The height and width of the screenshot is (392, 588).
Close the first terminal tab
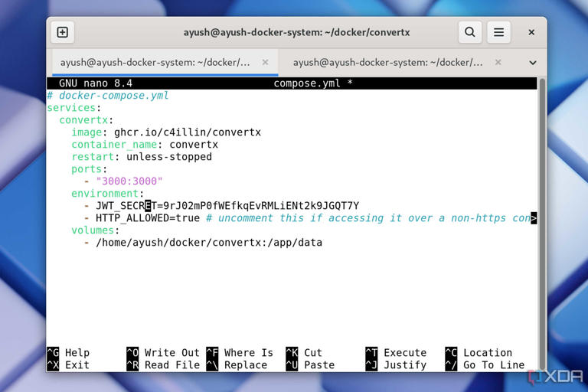(x=265, y=62)
